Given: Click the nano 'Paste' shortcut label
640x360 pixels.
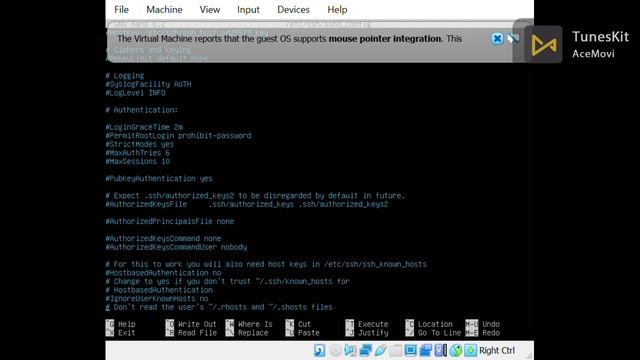Looking at the screenshot, I should click(x=309, y=333).
